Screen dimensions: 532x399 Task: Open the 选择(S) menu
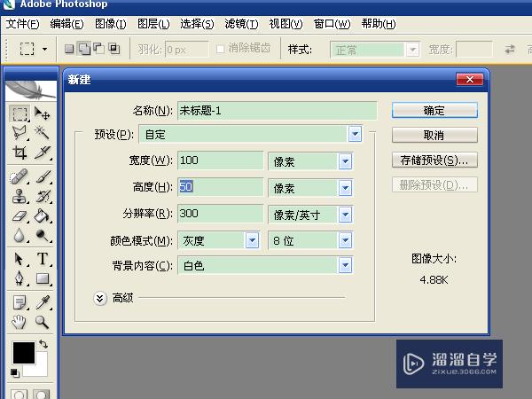click(x=197, y=24)
